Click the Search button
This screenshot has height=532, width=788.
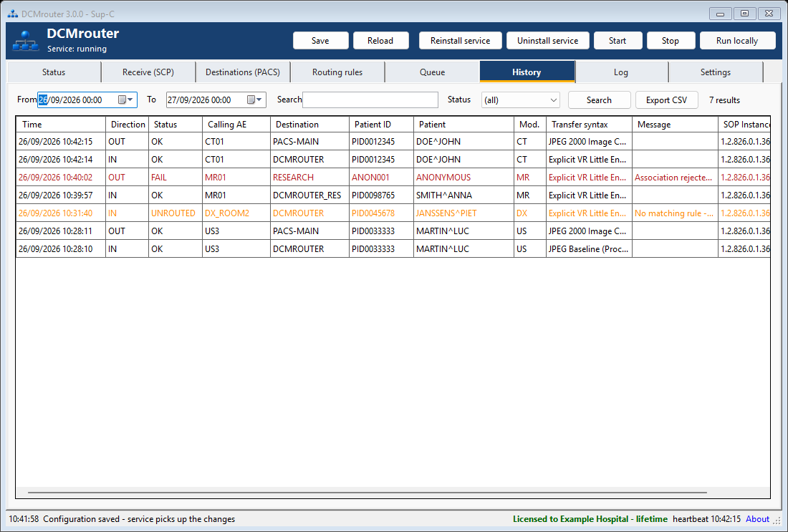(x=599, y=100)
